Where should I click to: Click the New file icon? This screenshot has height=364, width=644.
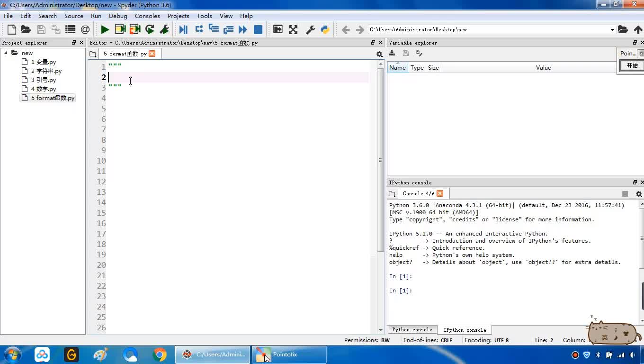(12, 29)
